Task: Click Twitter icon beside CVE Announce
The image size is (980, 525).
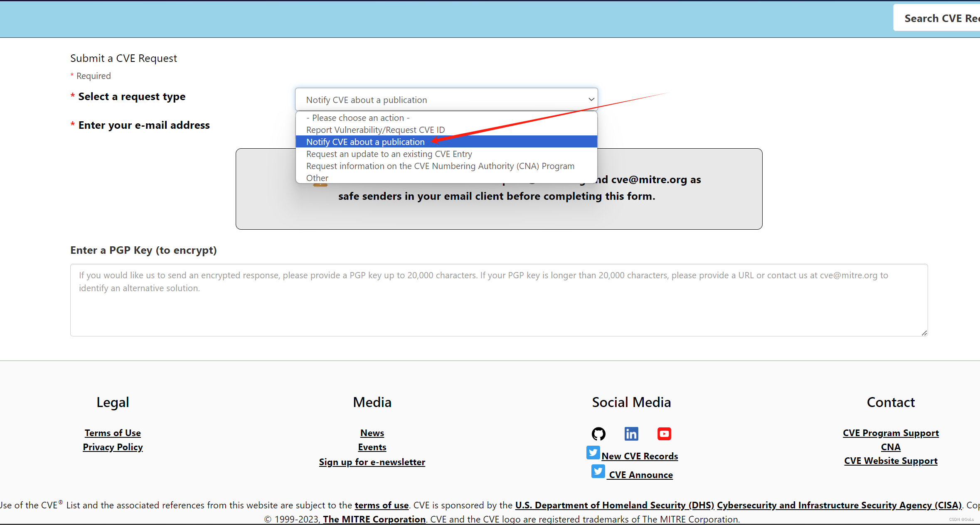Action: click(598, 471)
